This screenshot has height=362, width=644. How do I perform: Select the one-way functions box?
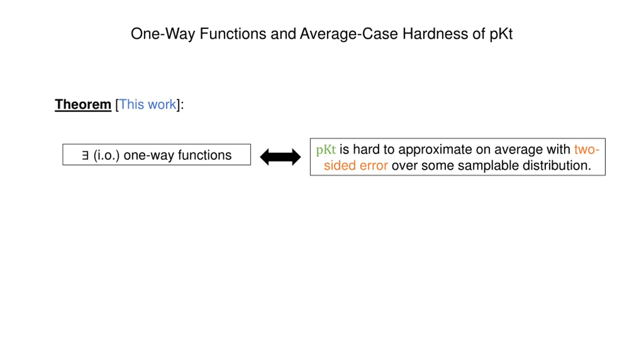(156, 155)
